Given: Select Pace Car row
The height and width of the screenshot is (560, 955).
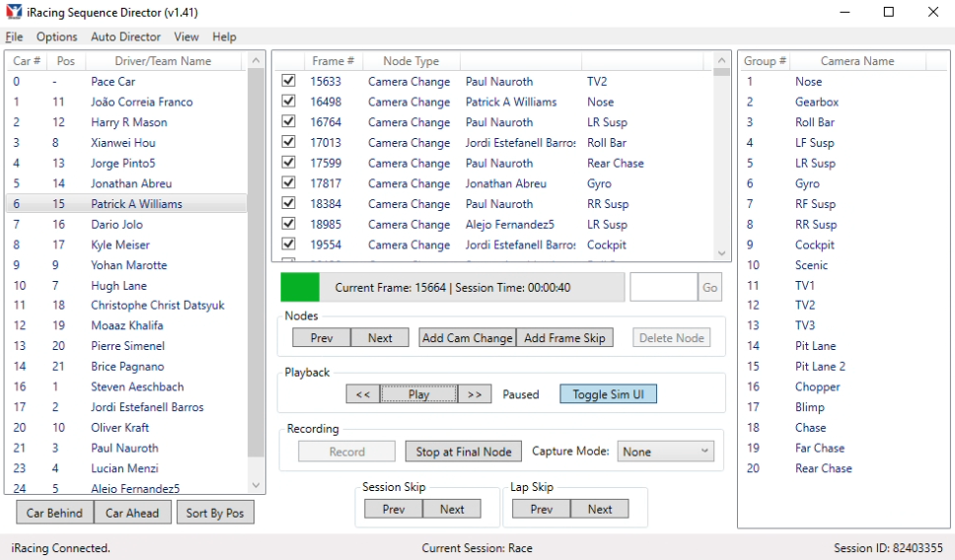Looking at the screenshot, I should 126,82.
